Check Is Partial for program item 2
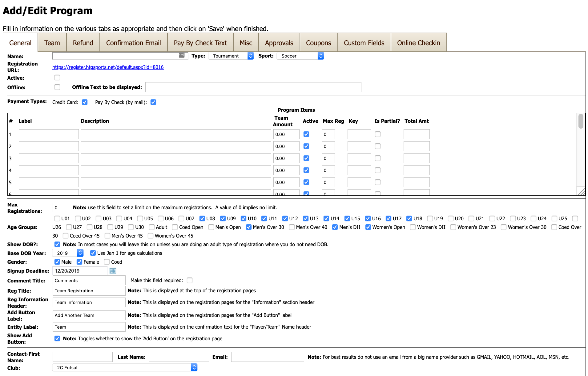This screenshot has width=588, height=376. 378,146
